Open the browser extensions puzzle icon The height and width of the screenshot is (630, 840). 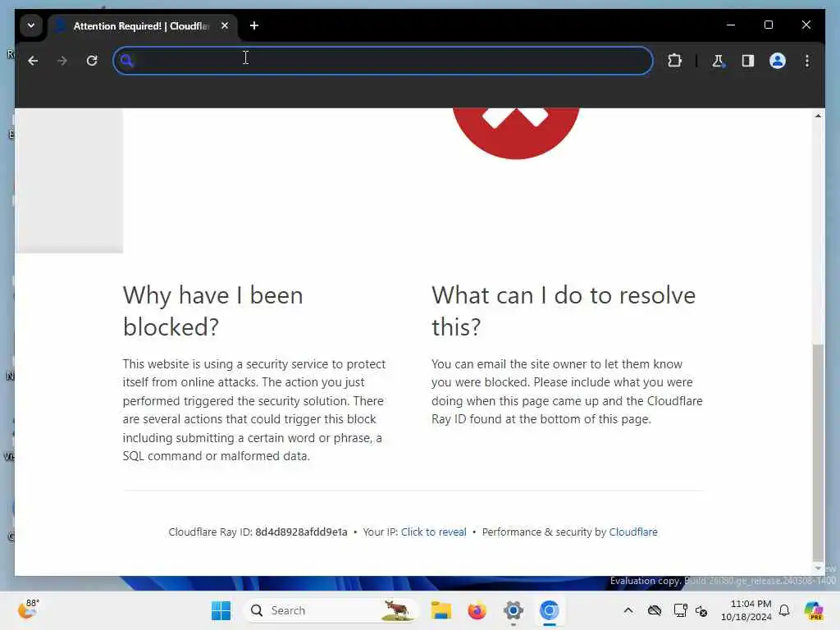674,61
